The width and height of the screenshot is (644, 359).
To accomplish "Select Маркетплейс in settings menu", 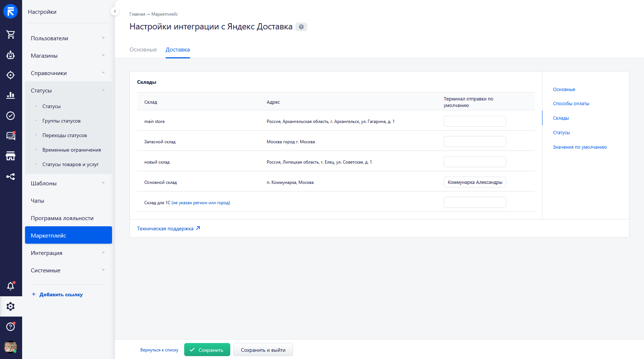I will click(x=68, y=236).
